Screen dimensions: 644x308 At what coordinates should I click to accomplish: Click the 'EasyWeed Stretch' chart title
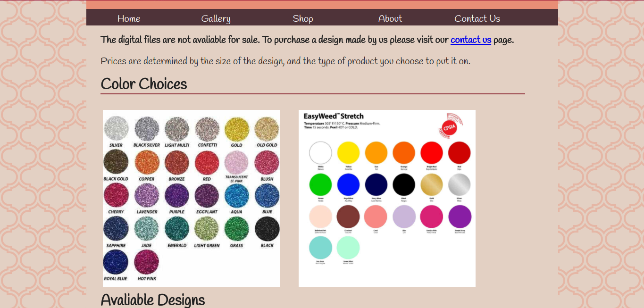334,116
